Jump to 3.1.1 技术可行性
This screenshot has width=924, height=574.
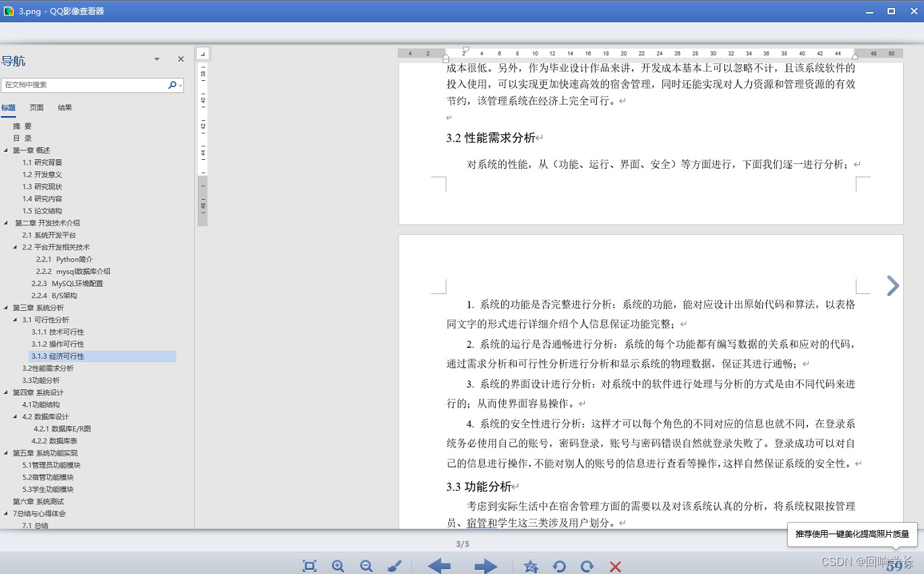[x=58, y=333]
